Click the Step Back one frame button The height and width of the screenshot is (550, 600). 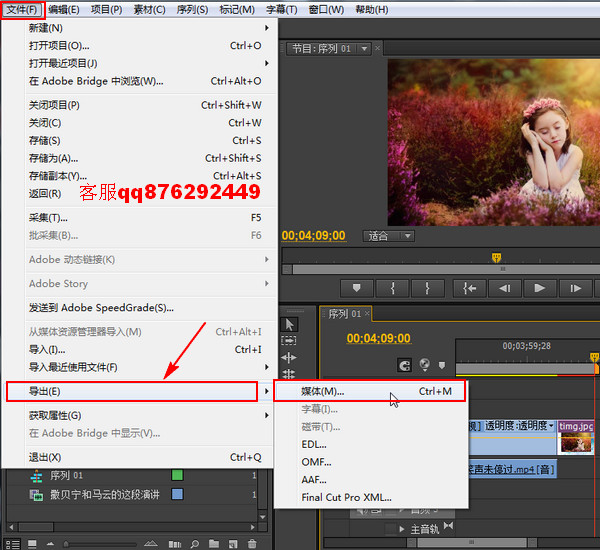click(x=505, y=288)
